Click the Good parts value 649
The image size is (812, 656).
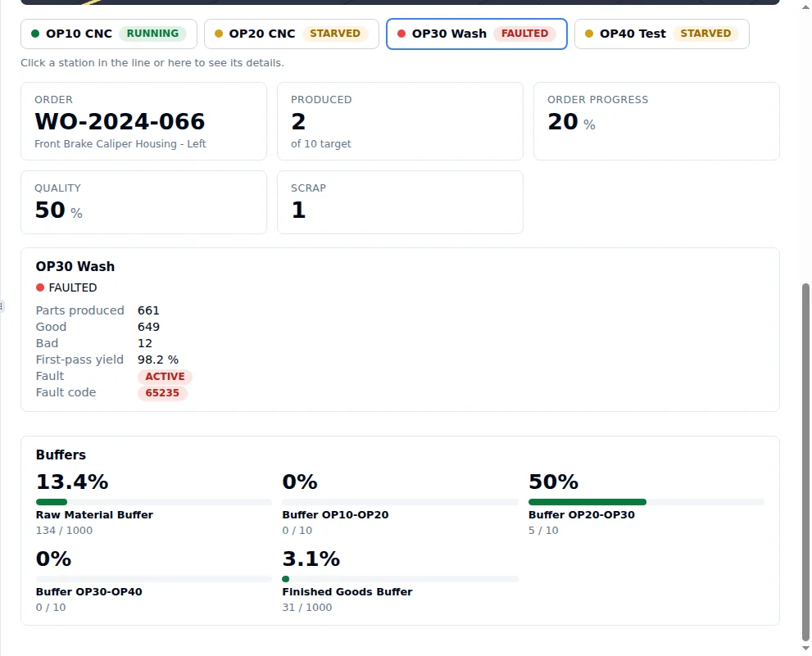coord(148,328)
